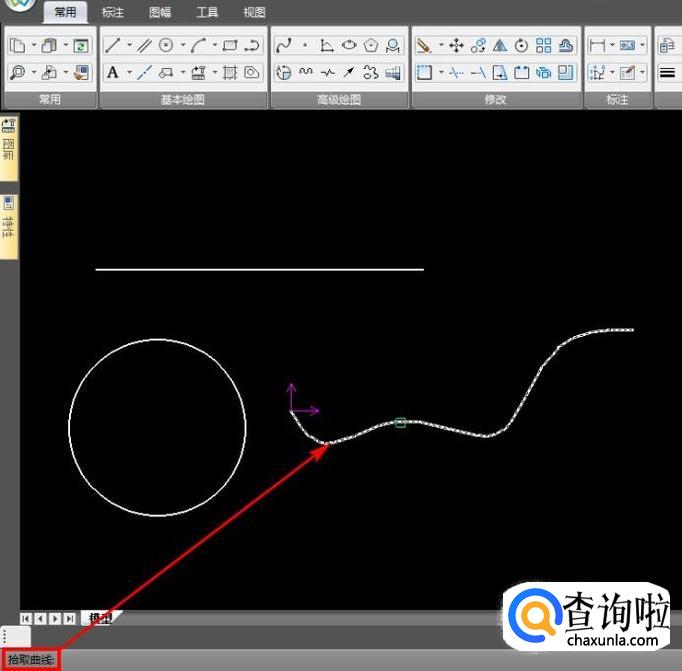Open the Arc tool dropdown arrow
Screen dimensions: 682x671
click(214, 45)
